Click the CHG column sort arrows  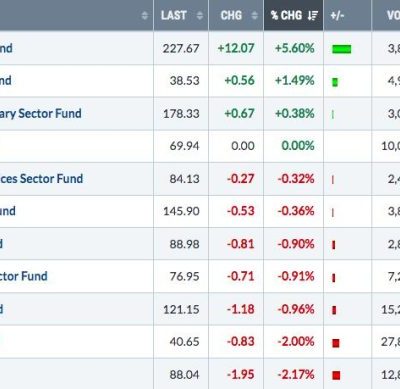coord(254,15)
